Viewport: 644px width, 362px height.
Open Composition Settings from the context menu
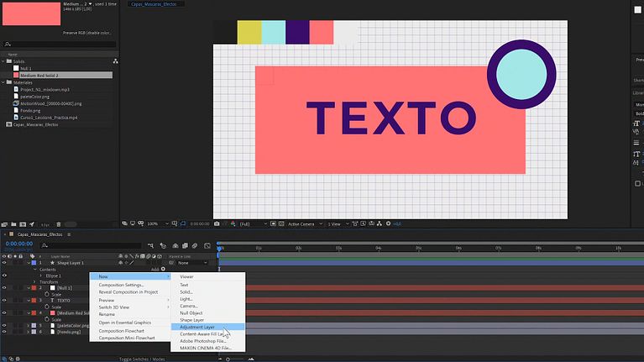pos(122,285)
